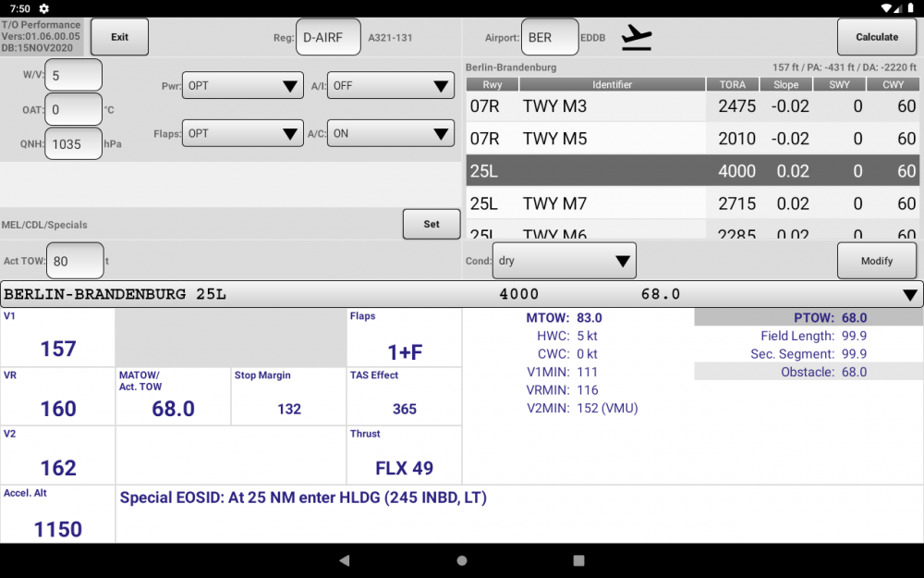Open the Flaps dropdown
The height and width of the screenshot is (578, 924).
click(x=243, y=133)
